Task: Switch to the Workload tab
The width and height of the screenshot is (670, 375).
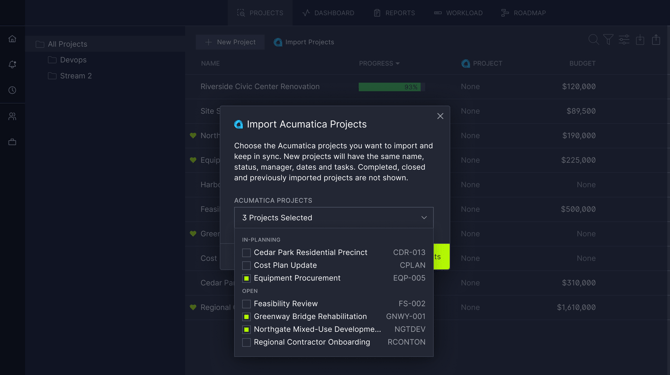Action: click(458, 13)
